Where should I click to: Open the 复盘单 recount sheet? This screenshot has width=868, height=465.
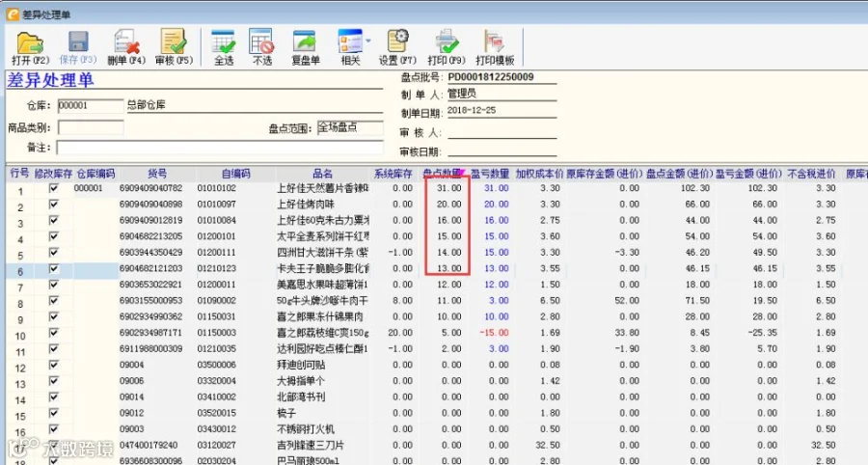(x=306, y=48)
